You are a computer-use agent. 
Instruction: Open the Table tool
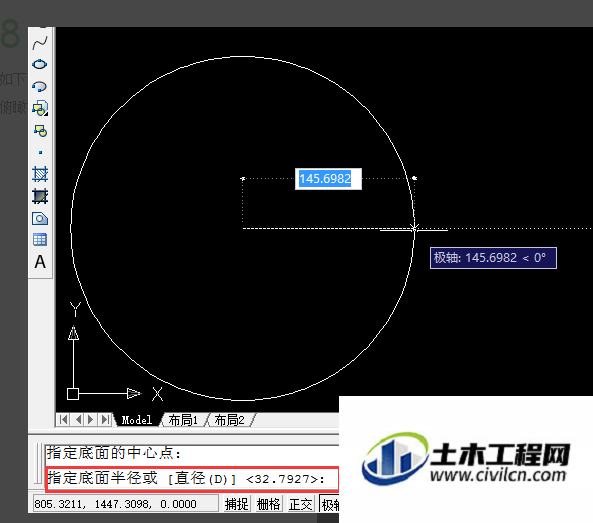click(x=40, y=240)
